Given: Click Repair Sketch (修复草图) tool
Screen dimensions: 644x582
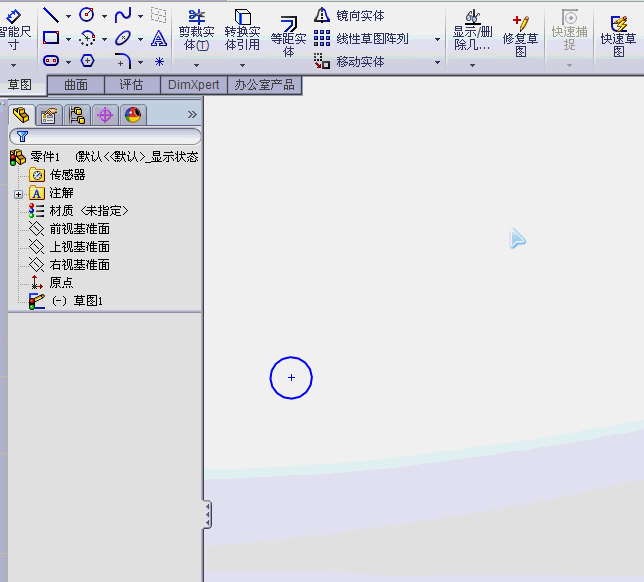Looking at the screenshot, I should pyautogui.click(x=520, y=36).
